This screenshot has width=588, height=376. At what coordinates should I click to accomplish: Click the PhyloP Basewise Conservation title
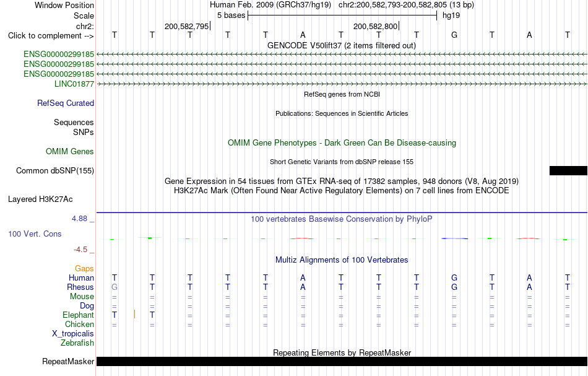pos(341,219)
